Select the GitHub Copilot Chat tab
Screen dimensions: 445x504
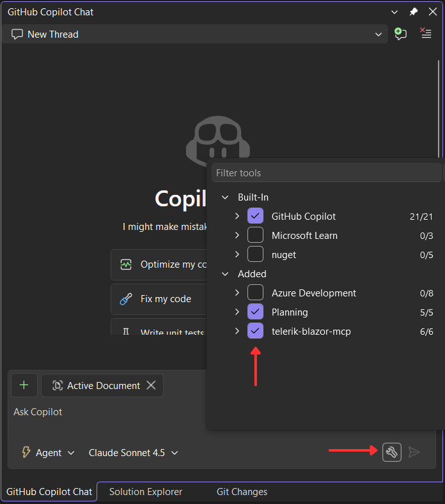pyautogui.click(x=49, y=492)
